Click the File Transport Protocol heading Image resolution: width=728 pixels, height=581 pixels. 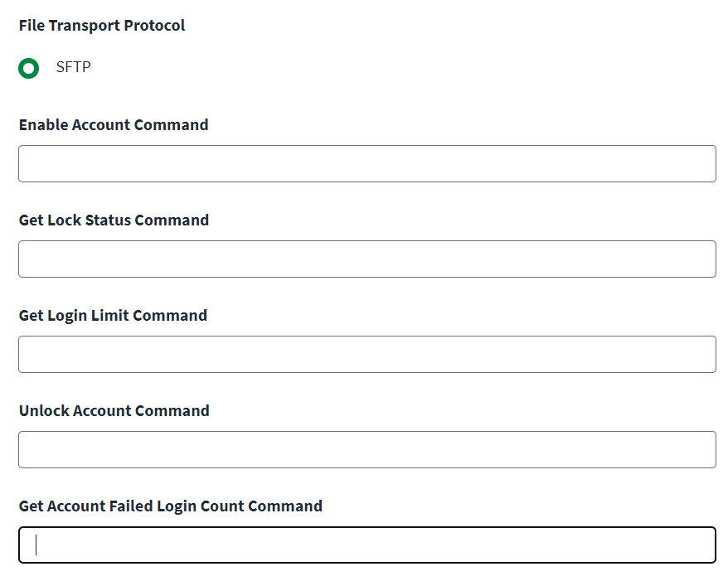pos(102,26)
